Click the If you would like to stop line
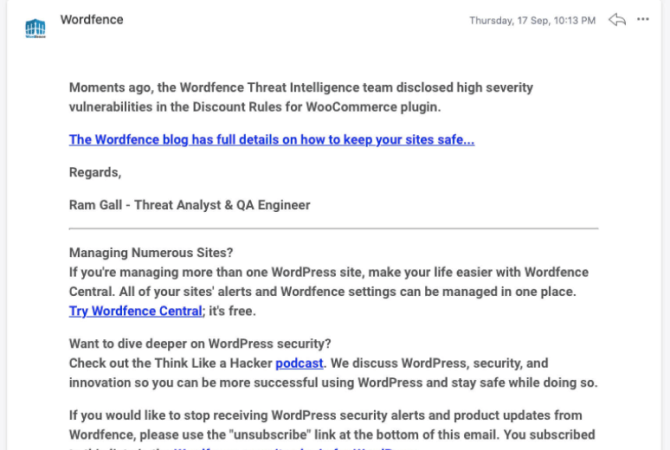 pyautogui.click(x=326, y=415)
